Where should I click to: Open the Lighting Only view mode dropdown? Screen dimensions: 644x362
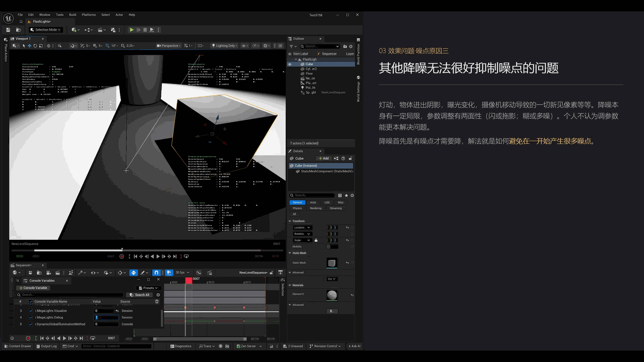[x=225, y=46]
